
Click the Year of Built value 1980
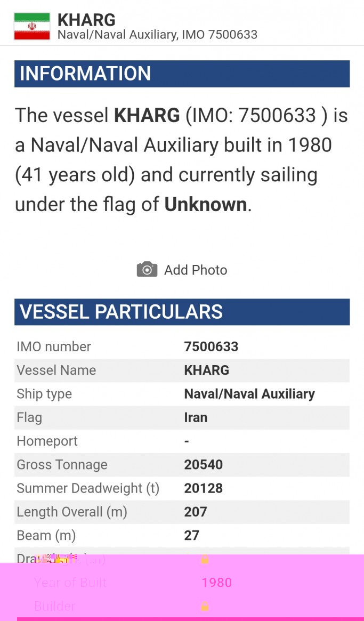pyautogui.click(x=217, y=583)
